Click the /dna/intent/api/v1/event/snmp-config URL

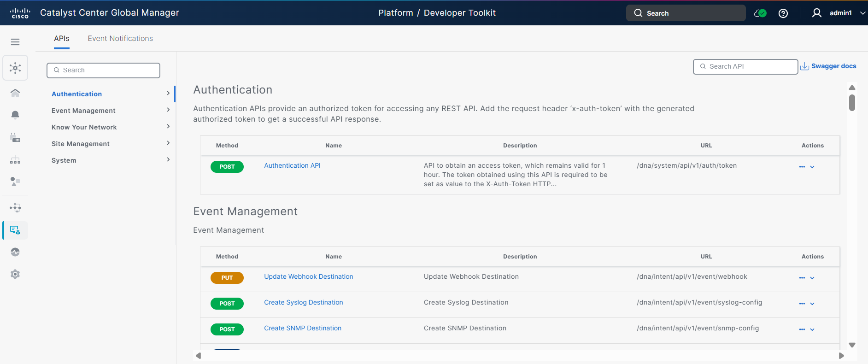pos(698,328)
